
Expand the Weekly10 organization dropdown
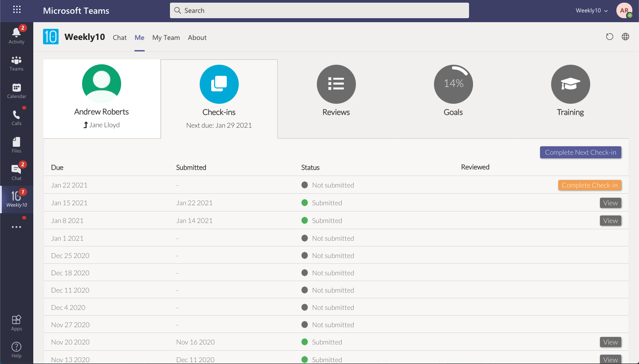[x=592, y=11]
